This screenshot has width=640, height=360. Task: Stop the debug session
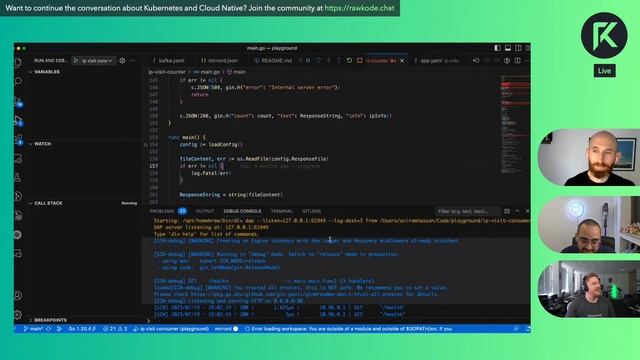click(x=360, y=60)
